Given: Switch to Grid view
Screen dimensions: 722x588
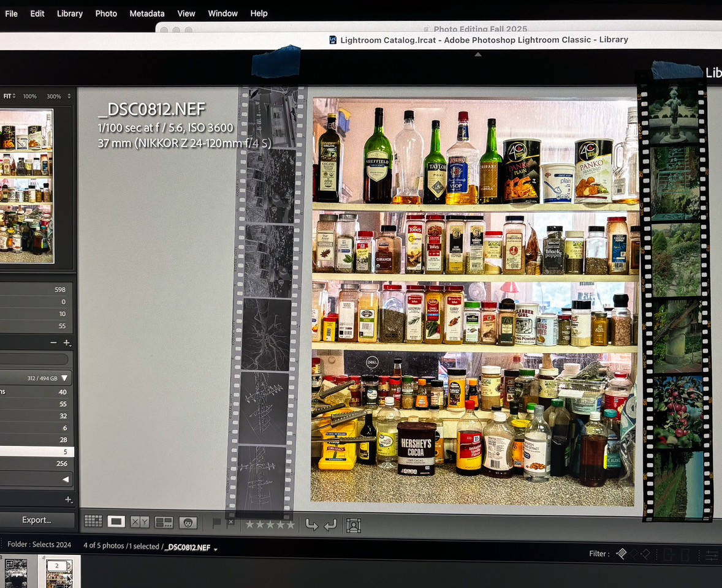Looking at the screenshot, I should click(x=94, y=521).
